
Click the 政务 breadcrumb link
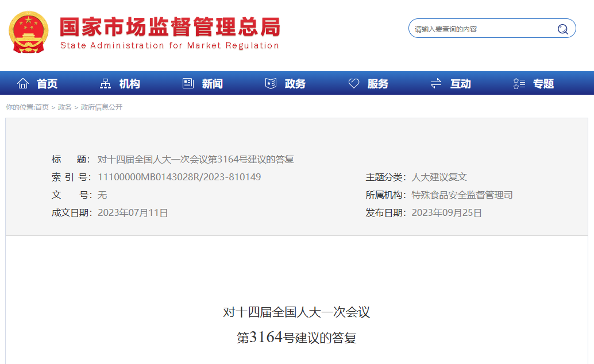pyautogui.click(x=65, y=107)
